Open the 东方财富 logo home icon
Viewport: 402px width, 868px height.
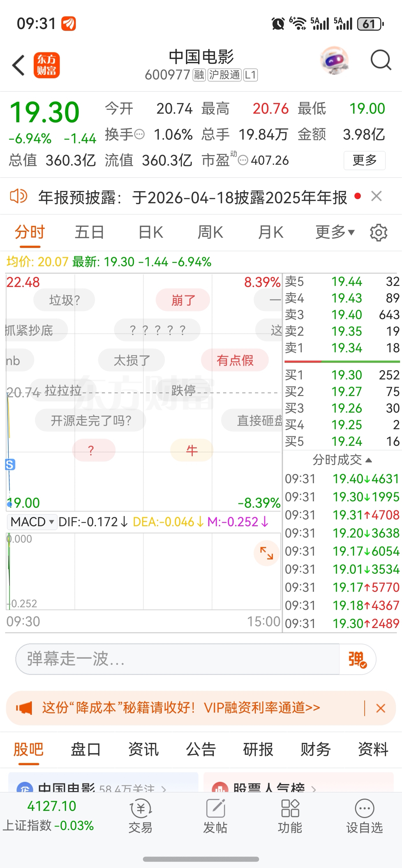[47, 65]
